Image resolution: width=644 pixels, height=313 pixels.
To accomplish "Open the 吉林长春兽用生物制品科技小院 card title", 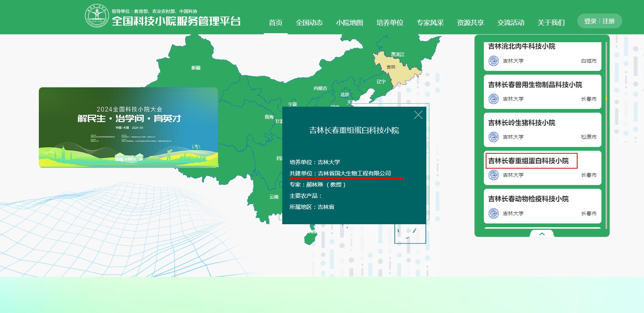I will coord(535,85).
